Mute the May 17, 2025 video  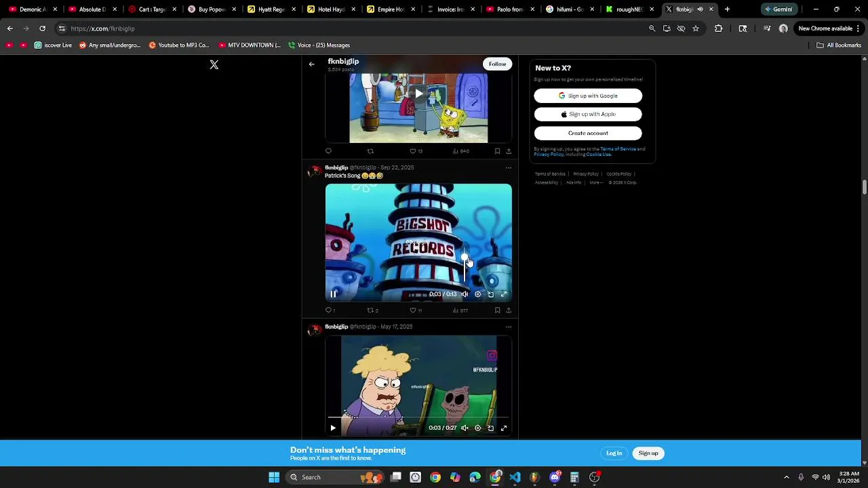(x=465, y=428)
